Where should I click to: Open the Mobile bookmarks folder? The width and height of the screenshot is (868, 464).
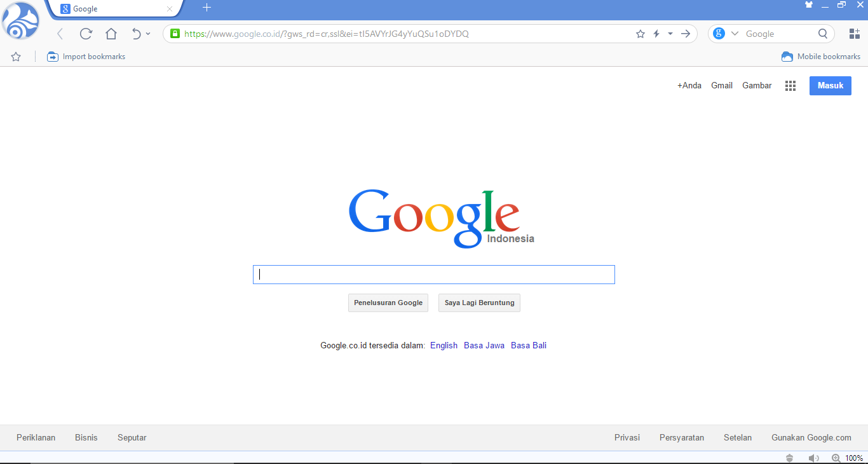point(821,57)
